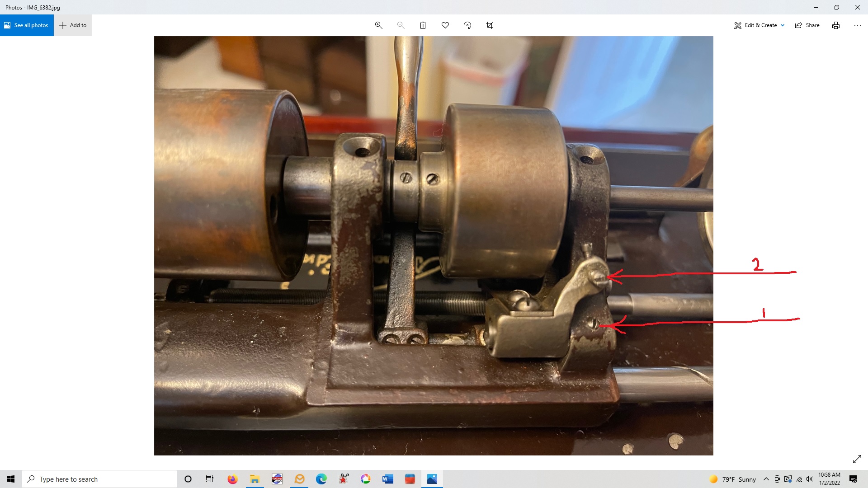Open the volume control in tray

coord(809,479)
